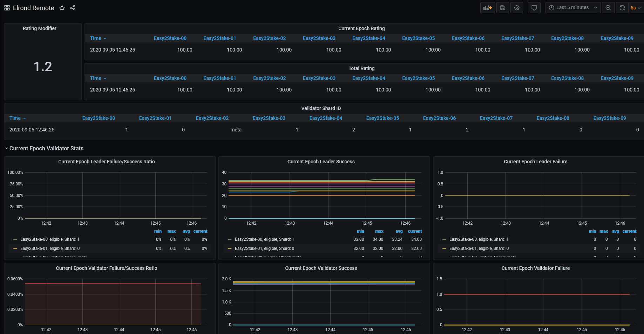Sort Current Epoch Rating table by Time
The height and width of the screenshot is (334, 644).
click(98, 38)
